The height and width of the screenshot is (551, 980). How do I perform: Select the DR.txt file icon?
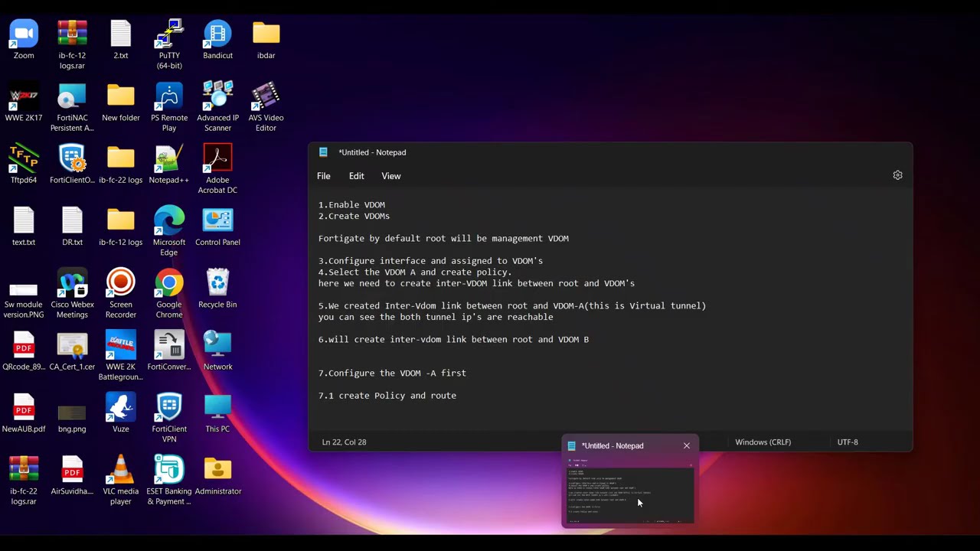72,227
